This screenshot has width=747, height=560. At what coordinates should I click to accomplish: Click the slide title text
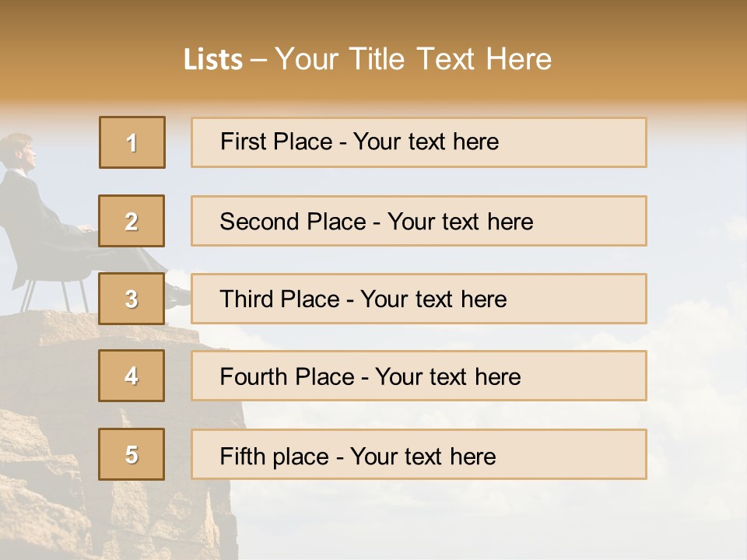click(x=367, y=59)
